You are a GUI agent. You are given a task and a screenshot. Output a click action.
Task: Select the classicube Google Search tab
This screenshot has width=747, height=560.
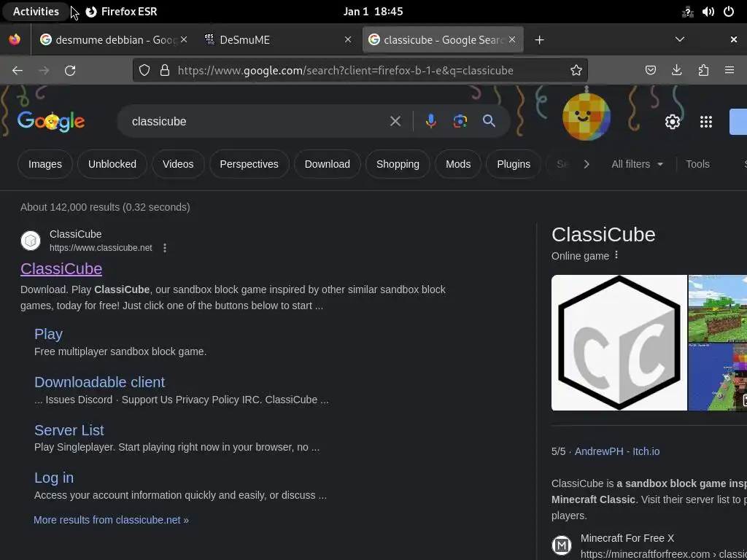coord(443,39)
